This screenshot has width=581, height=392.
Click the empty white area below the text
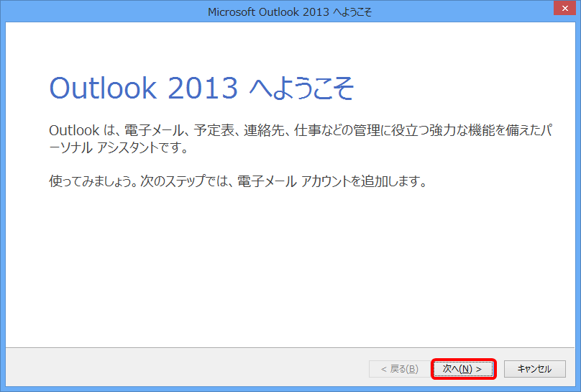click(x=288, y=273)
